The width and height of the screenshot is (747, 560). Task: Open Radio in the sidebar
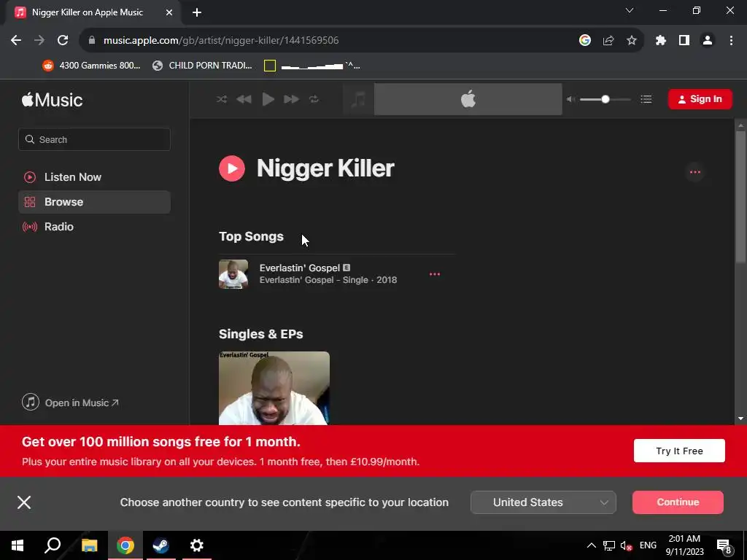94,227
